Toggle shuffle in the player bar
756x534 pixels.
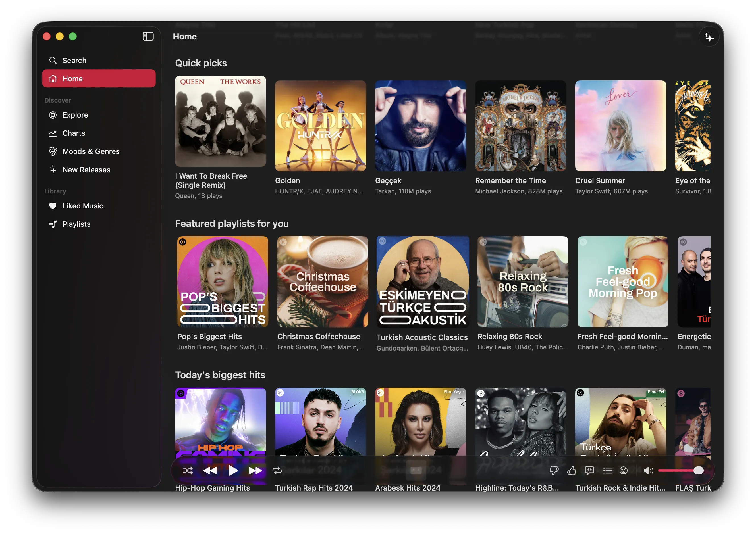point(188,470)
